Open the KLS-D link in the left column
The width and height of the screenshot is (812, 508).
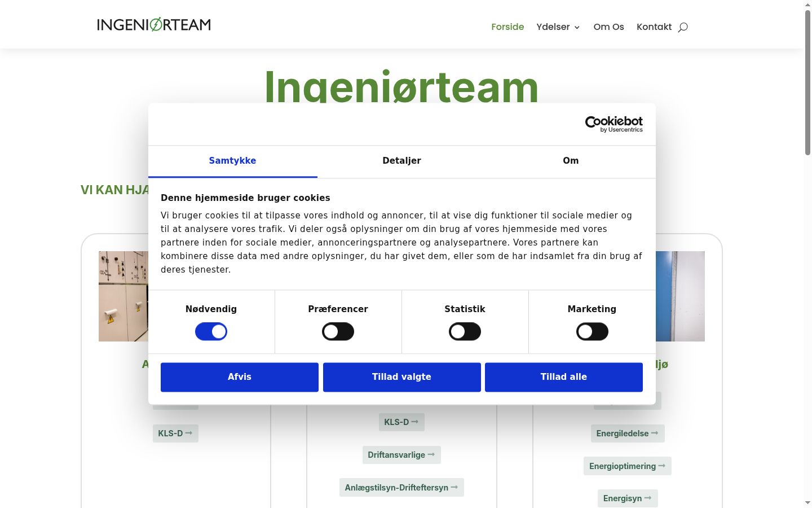tap(175, 433)
